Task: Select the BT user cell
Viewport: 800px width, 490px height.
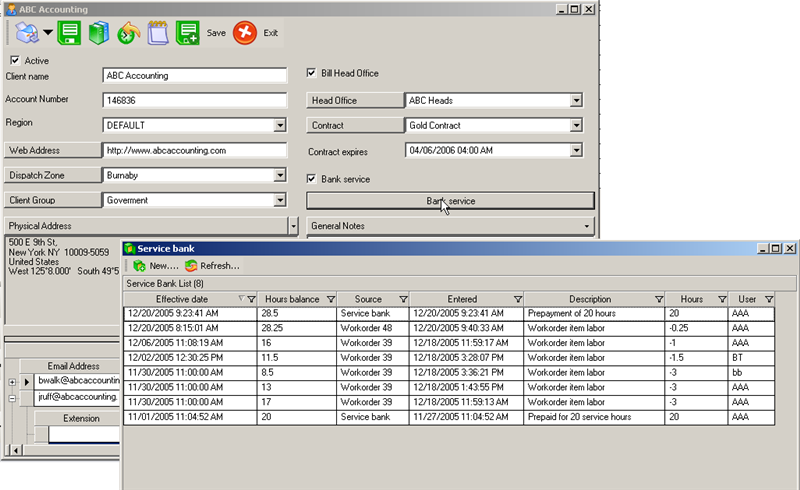Action: pos(751,357)
